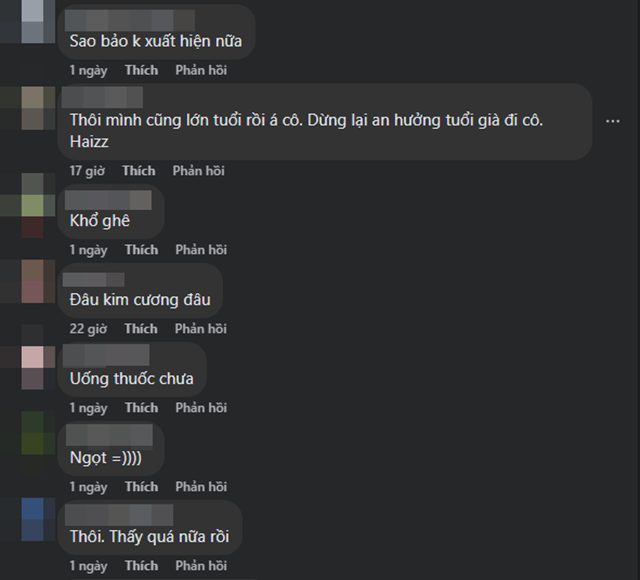
Task: Reply to the "Ngọt =))))" comment
Action: point(201,487)
